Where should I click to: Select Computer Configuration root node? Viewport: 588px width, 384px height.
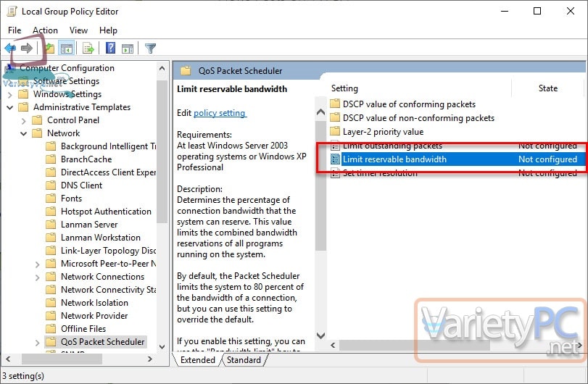tap(67, 68)
